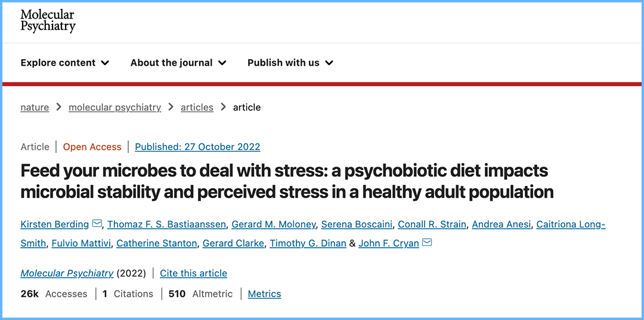Image resolution: width=644 pixels, height=320 pixels.
Task: Open author Thomaz F. S. Bastiaanssen's profile
Action: [166, 224]
